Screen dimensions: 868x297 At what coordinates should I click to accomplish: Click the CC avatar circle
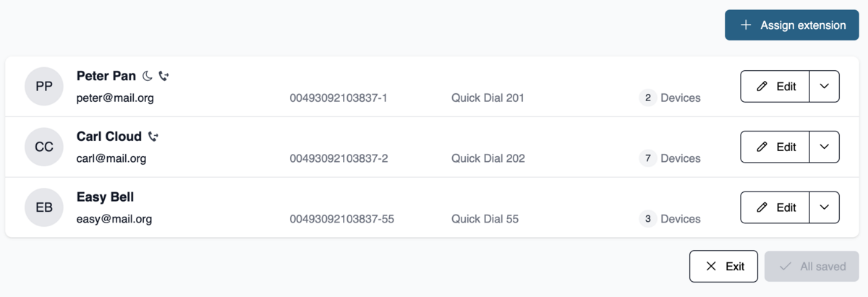point(44,147)
